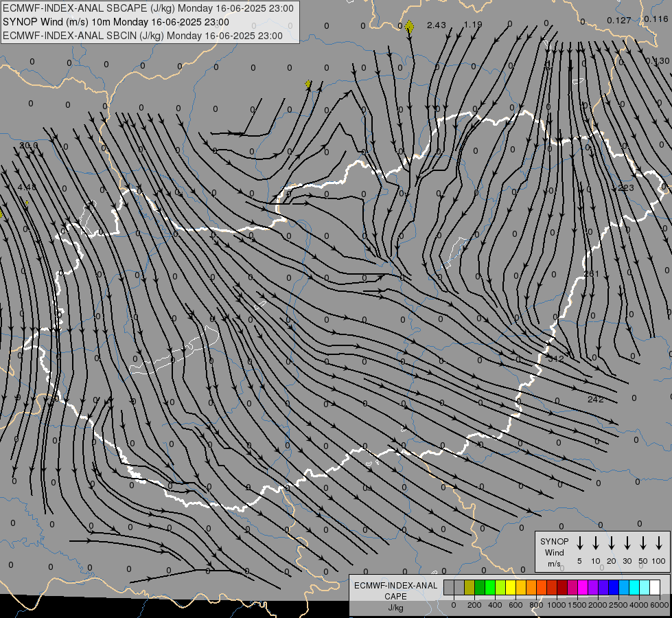The image size is (672, 618).
Task: Click the 'SYNOP' label in wind legend
Action: click(554, 541)
